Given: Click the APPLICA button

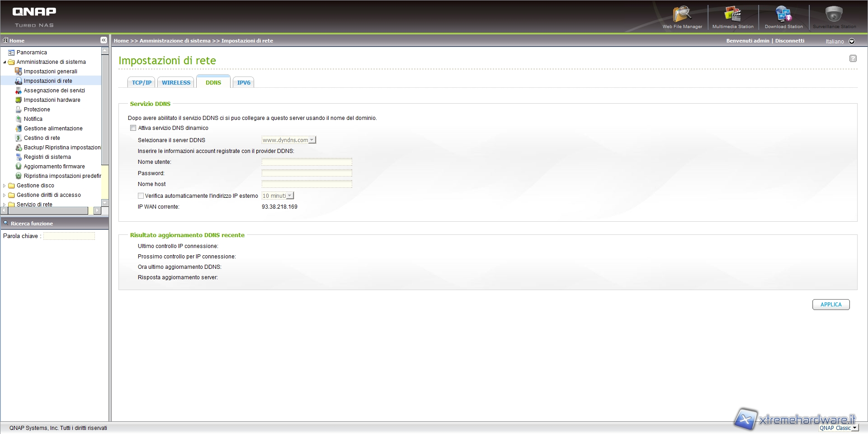Looking at the screenshot, I should [x=830, y=305].
